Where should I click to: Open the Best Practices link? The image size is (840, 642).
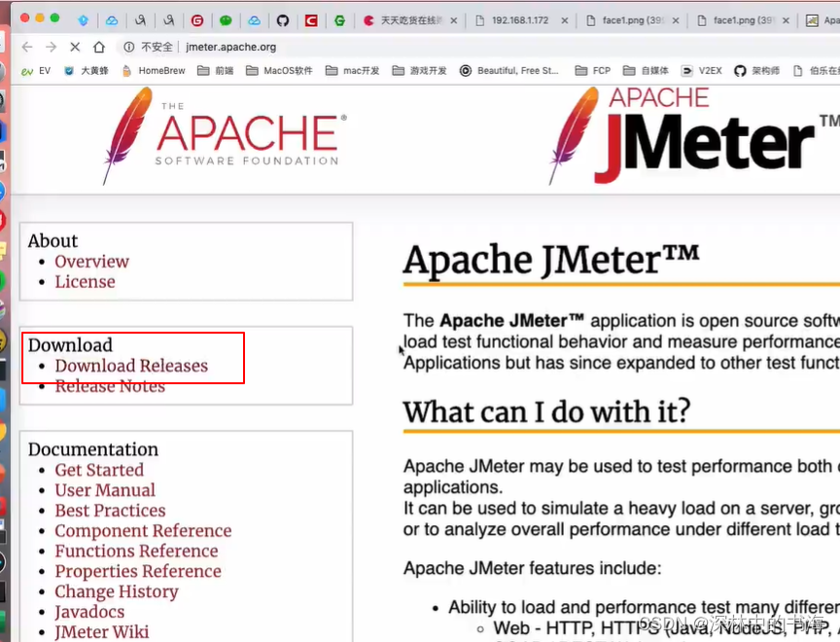pyautogui.click(x=110, y=511)
